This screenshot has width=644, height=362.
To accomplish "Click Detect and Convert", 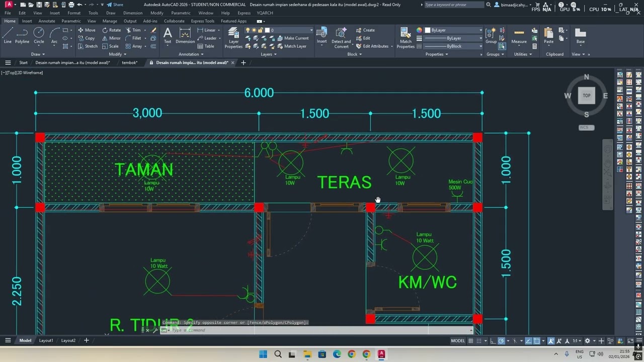I will click(x=341, y=38).
